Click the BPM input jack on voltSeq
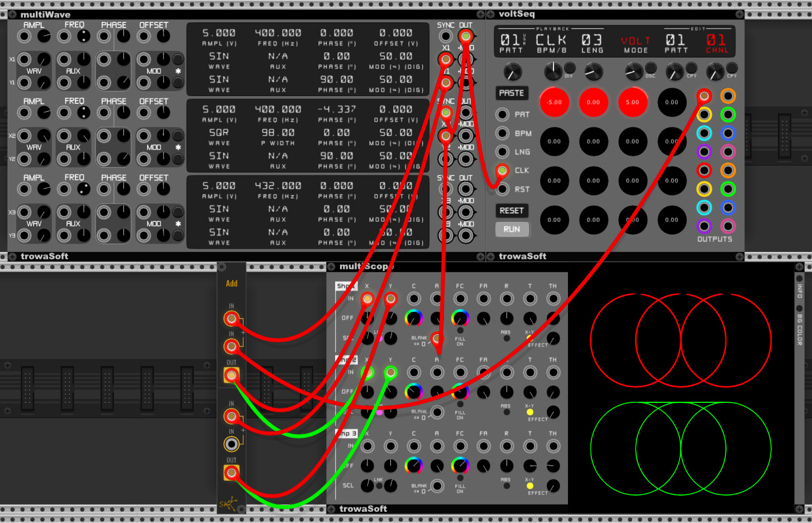The width and height of the screenshot is (812, 523). tap(503, 134)
